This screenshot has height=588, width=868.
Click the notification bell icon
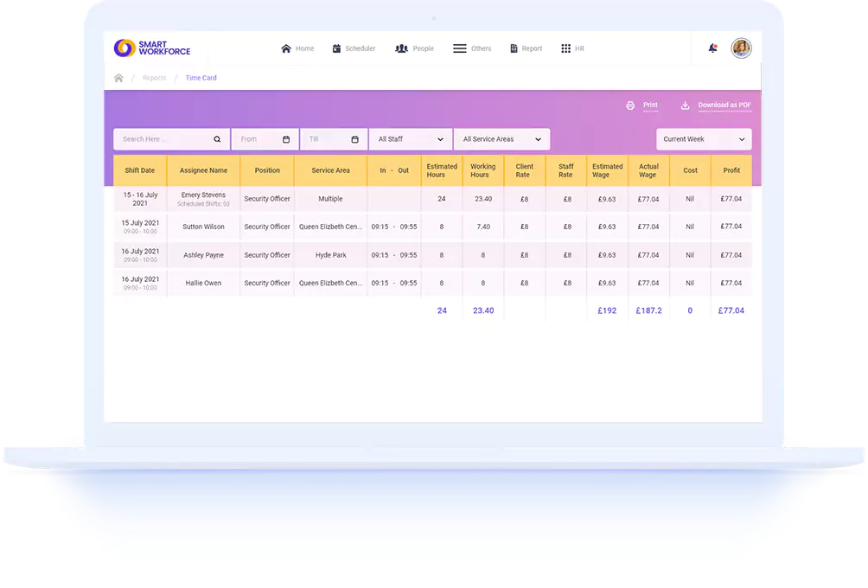tap(712, 48)
